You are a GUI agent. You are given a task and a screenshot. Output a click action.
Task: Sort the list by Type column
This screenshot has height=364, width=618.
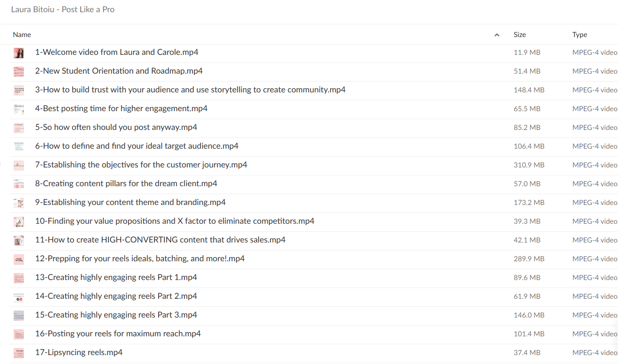580,35
